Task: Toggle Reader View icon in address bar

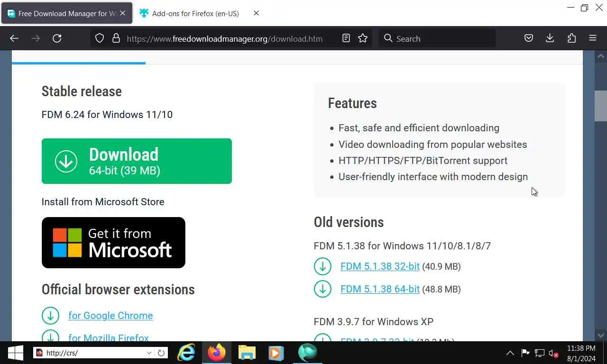Action: [346, 38]
